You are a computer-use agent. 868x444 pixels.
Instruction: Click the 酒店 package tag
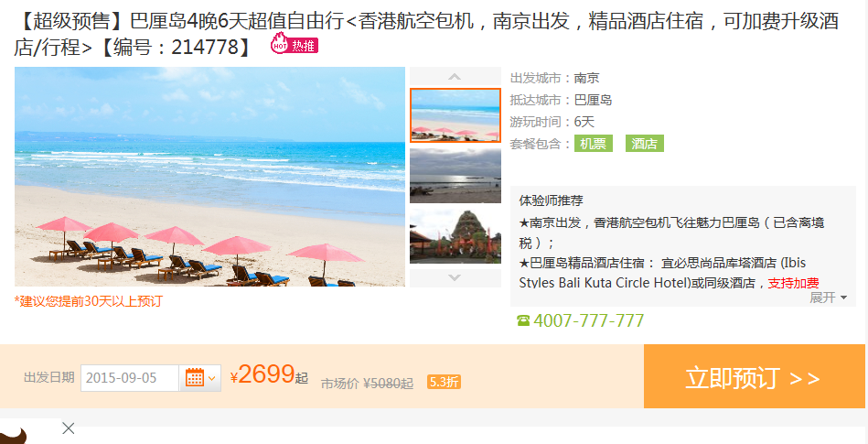point(644,144)
